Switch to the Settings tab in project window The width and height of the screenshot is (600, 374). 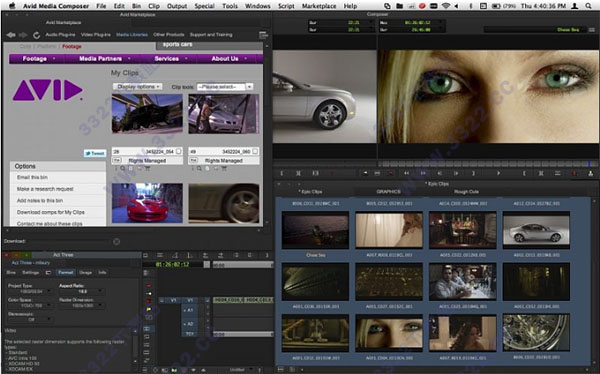tap(31, 273)
